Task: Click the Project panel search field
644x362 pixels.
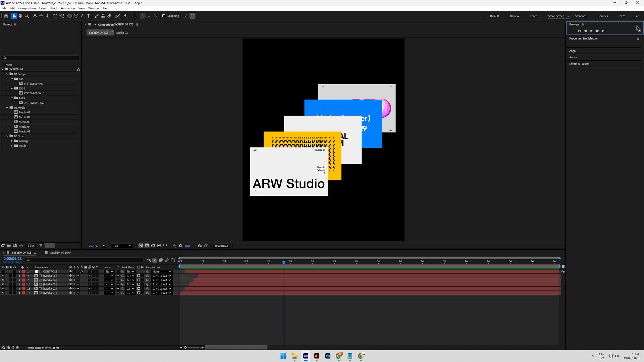Action: [41, 58]
